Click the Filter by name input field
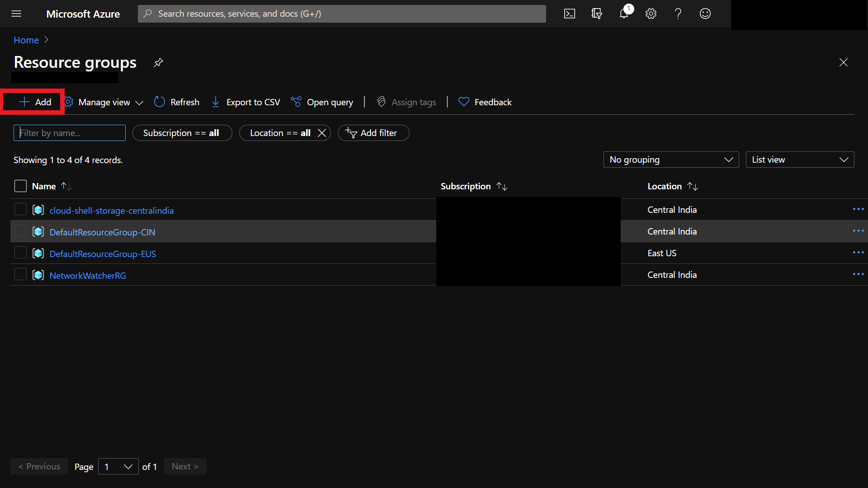 69,132
